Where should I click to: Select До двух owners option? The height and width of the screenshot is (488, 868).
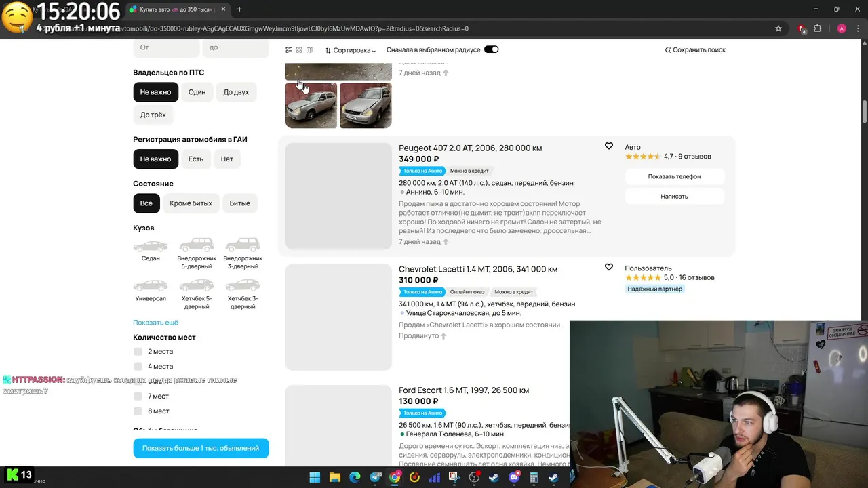(236, 92)
